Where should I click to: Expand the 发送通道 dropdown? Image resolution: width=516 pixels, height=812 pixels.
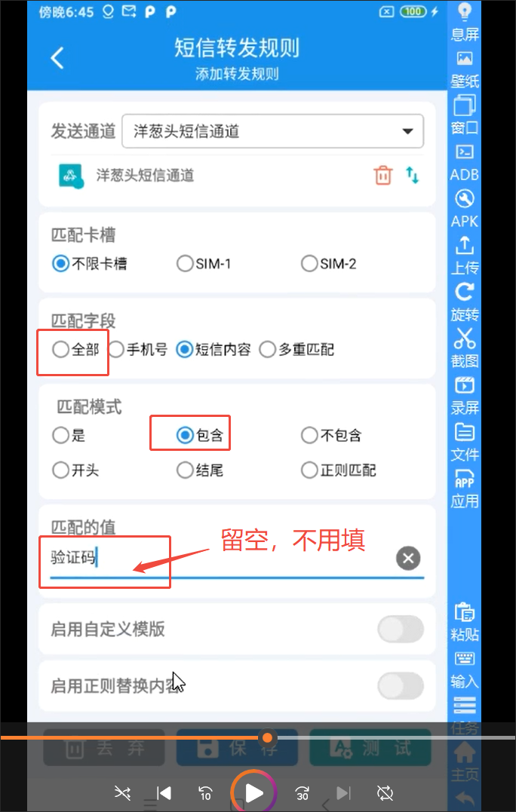[272, 131]
